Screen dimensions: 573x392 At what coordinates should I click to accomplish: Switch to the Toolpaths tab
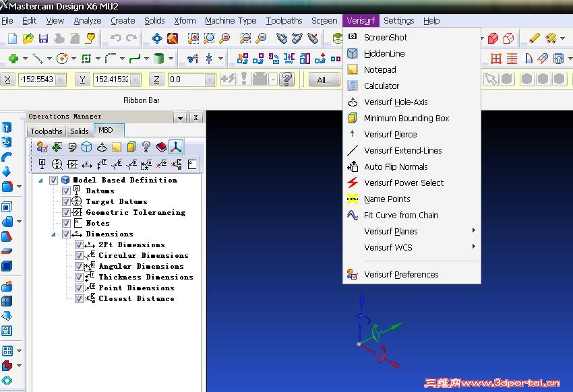47,131
